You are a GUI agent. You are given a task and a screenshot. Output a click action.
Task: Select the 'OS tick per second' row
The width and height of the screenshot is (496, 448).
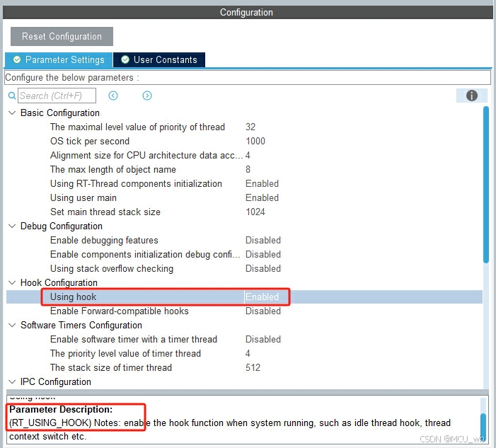tap(90, 141)
